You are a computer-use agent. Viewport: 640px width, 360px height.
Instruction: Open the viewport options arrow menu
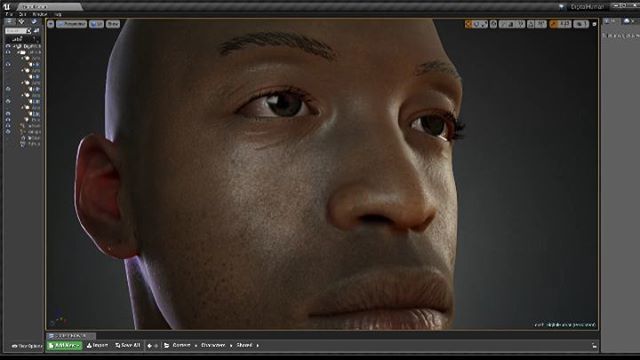pos(51,24)
